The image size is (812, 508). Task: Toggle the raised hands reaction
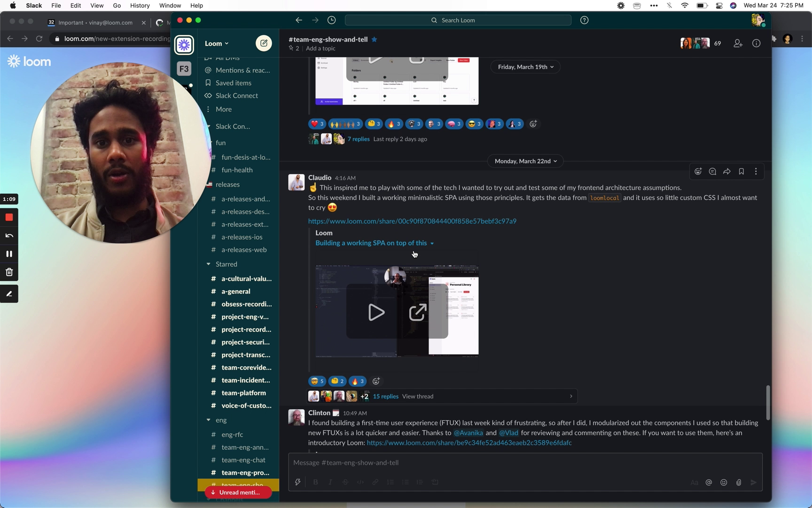pyautogui.click(x=345, y=124)
